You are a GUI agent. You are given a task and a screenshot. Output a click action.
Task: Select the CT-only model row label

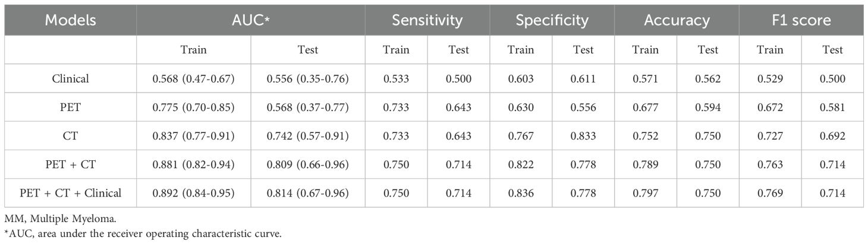(x=70, y=136)
